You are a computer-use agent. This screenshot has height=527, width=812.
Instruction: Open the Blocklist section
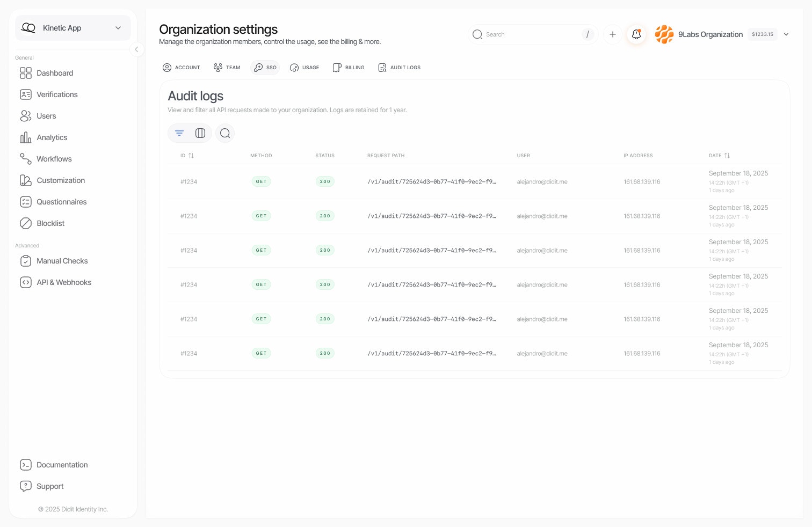click(50, 223)
